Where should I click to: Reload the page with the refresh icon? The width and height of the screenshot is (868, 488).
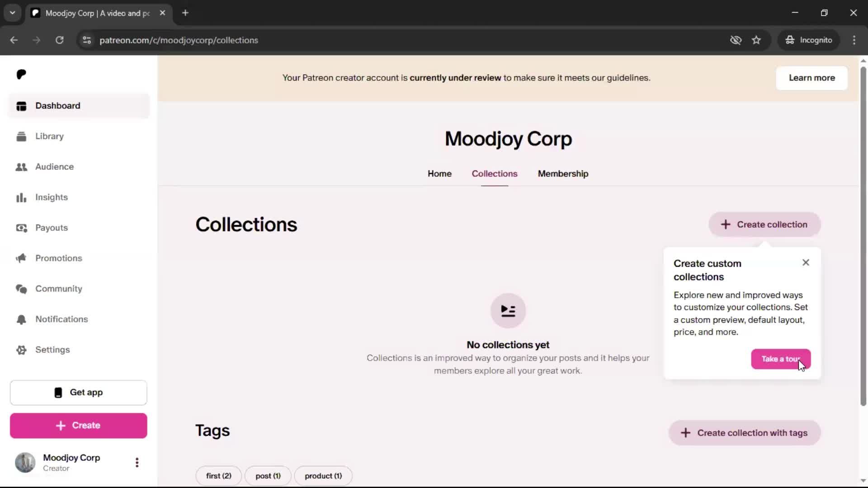tap(59, 40)
